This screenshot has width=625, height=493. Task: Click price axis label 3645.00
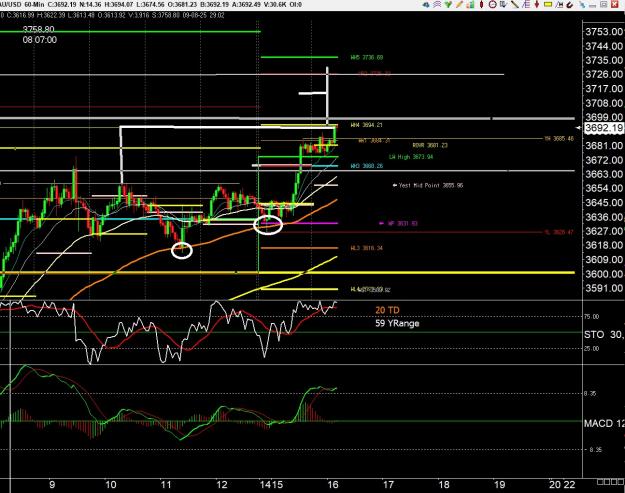(604, 202)
